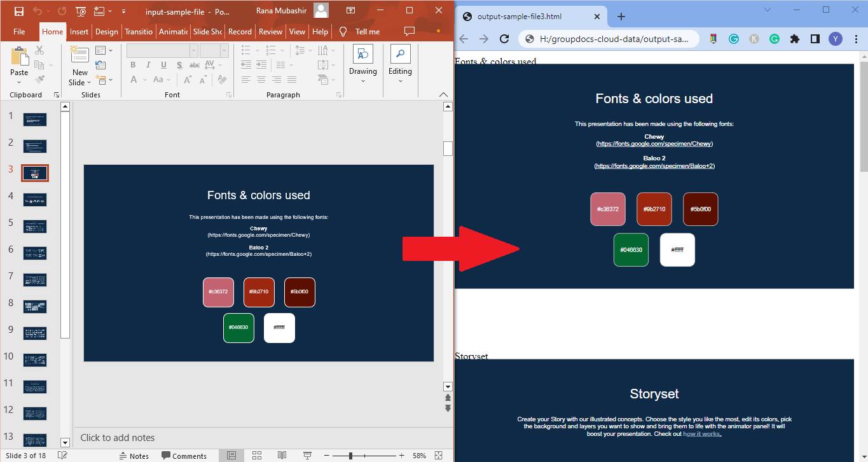
Task: Select slide 7 thumbnail in the slide panel
Action: 34,279
